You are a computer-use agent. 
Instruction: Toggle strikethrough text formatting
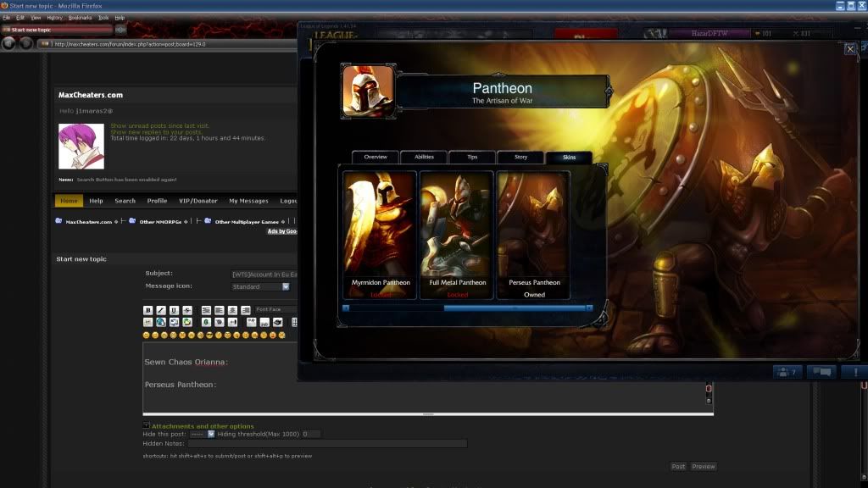pyautogui.click(x=187, y=309)
